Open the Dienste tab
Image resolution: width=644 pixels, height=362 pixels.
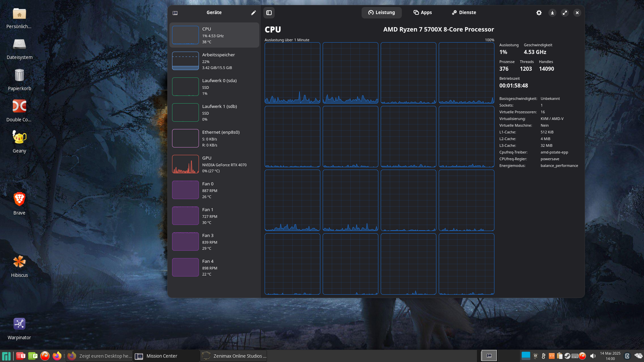pos(464,12)
